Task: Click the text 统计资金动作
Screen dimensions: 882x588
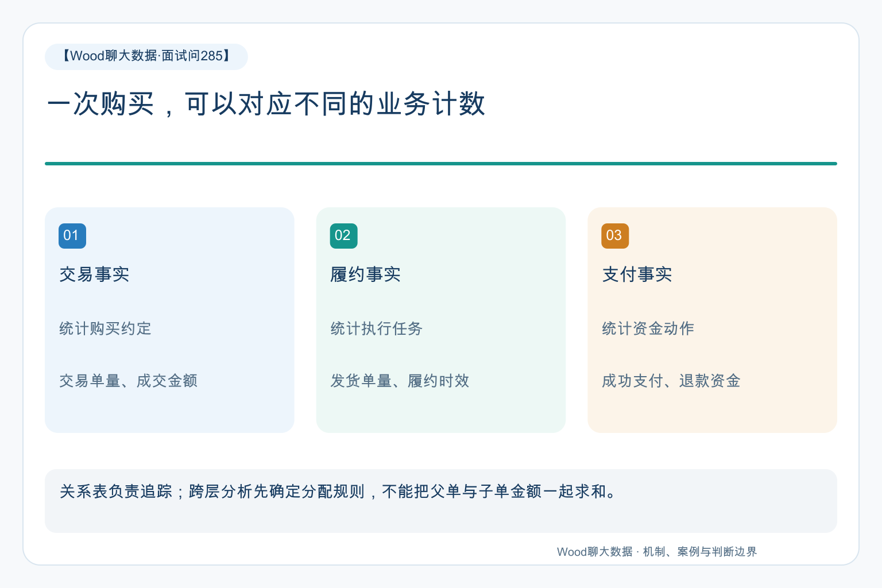Action: 648,328
